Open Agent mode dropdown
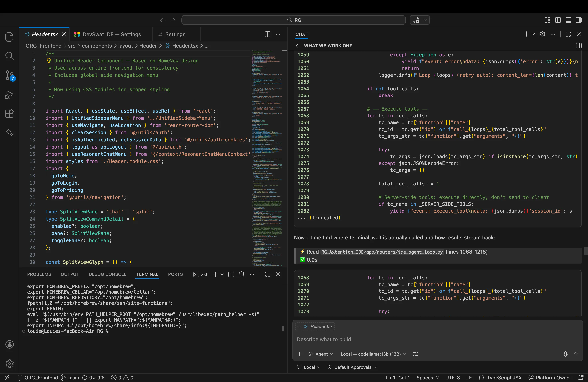Viewport: 588px width, 382px height. coord(321,354)
